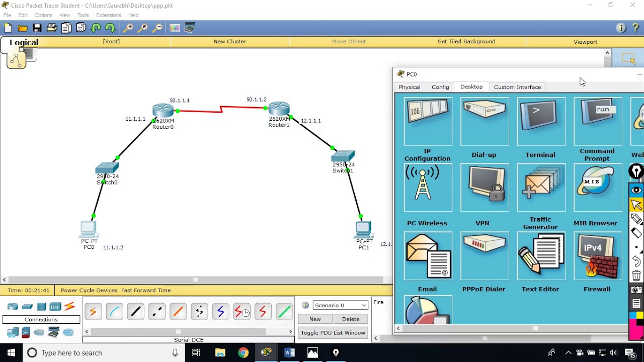Click Set Tiled Background
Viewport: 644px width, 362px height.
(466, 42)
